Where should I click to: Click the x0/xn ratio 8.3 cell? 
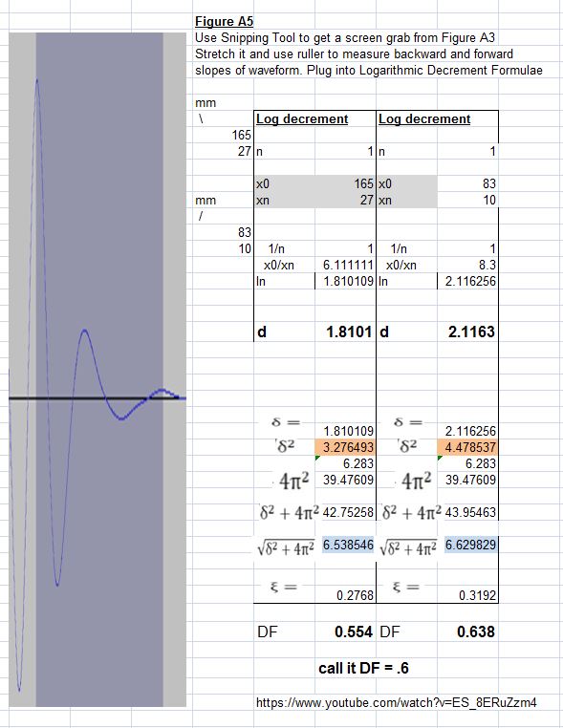487,265
